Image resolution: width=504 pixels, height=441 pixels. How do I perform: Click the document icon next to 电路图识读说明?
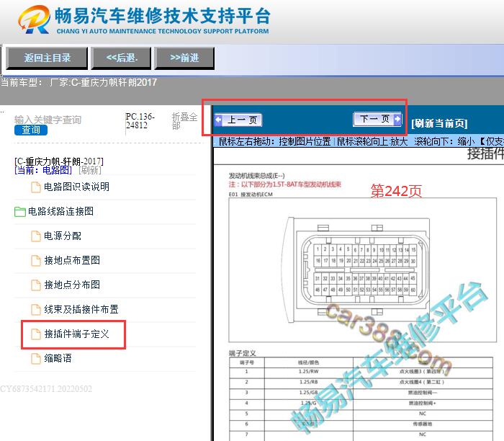click(36, 187)
